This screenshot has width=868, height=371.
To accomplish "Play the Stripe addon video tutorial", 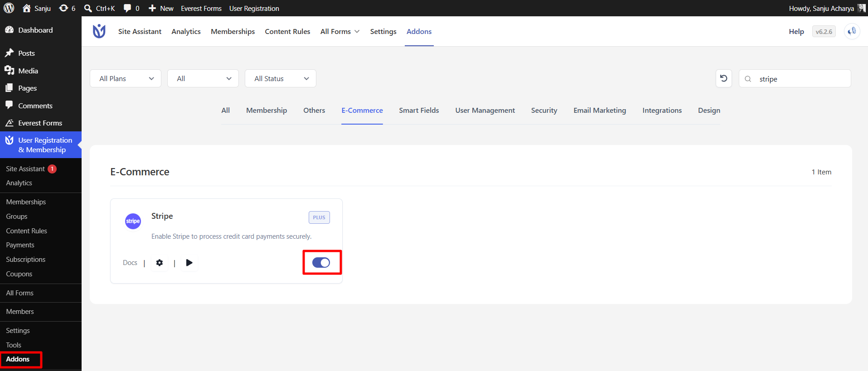I will pos(189,263).
